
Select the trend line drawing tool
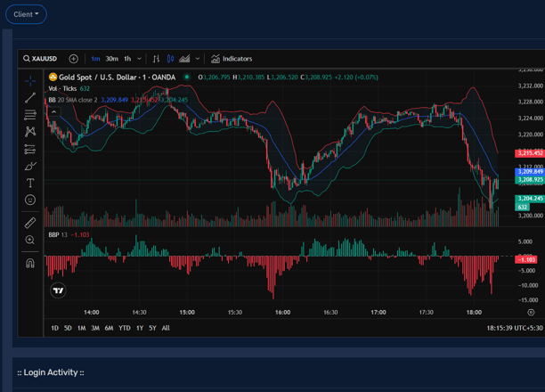click(30, 98)
